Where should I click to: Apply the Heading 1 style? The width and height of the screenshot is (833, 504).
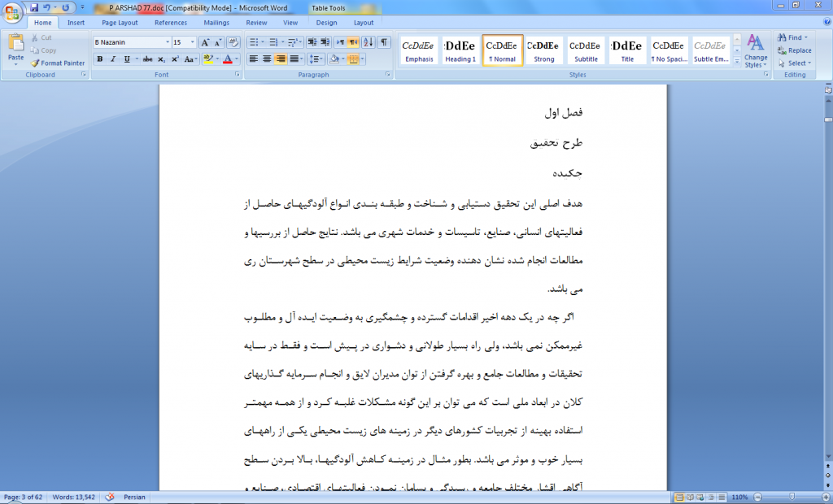(460, 50)
